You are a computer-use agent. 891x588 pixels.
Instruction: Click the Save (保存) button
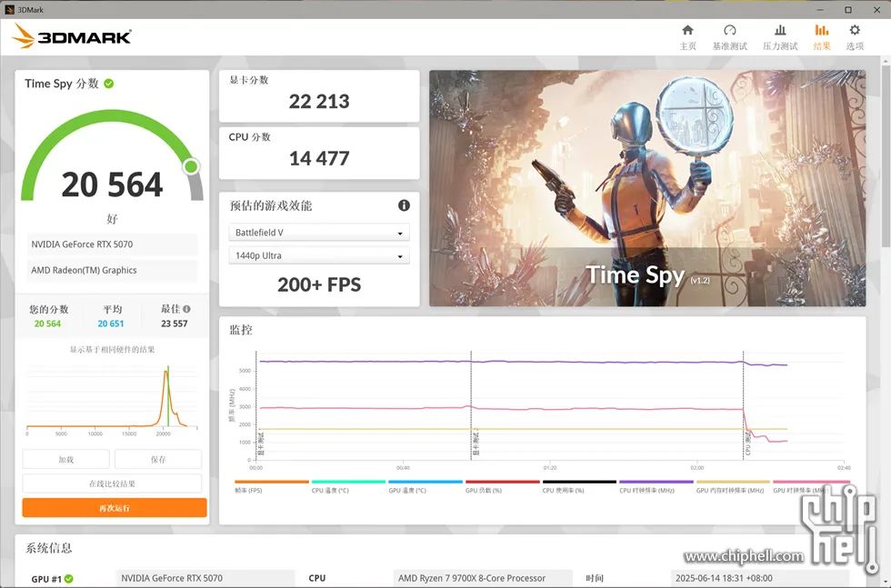click(x=158, y=459)
